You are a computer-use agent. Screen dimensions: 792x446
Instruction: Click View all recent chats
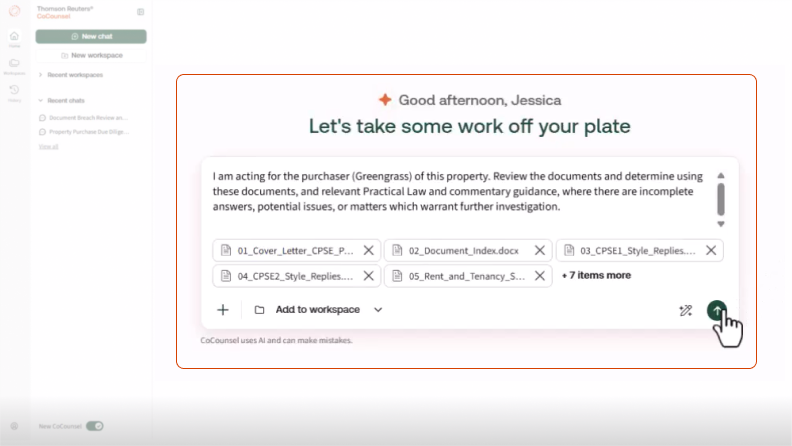(48, 146)
